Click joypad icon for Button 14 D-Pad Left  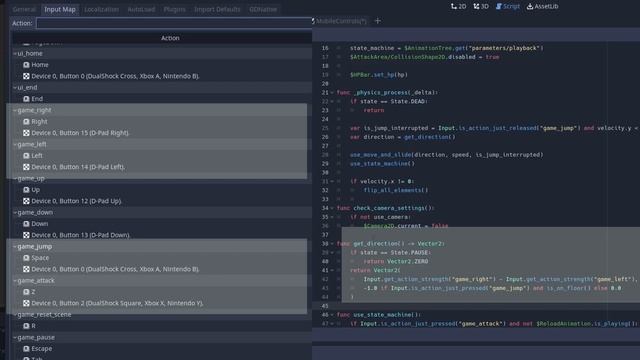coord(26,167)
